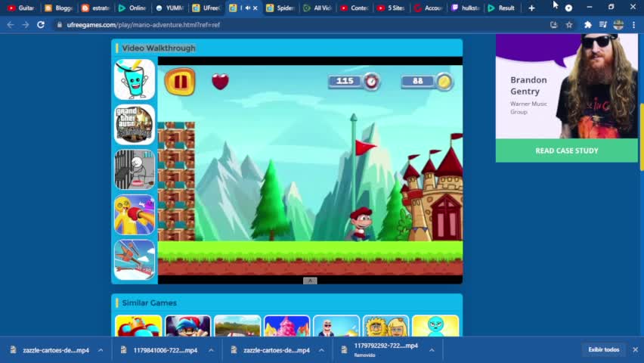This screenshot has width=644, height=363.
Task: Expand the small arrow tab below the game
Action: pos(310,281)
